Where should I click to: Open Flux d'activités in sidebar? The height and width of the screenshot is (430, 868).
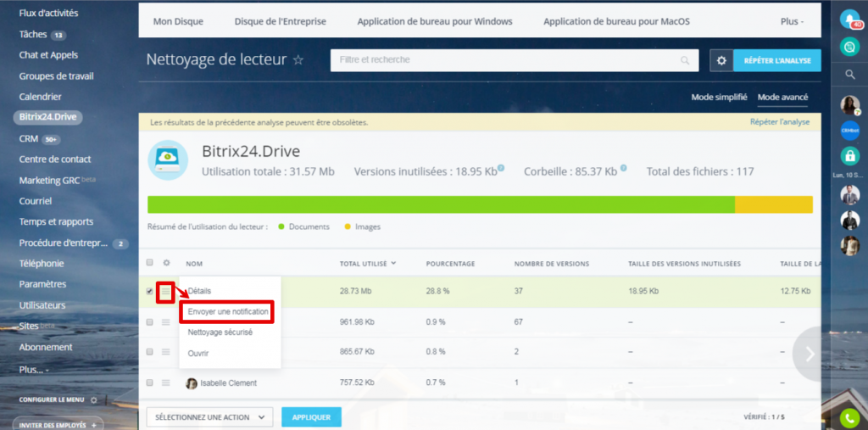(48, 13)
